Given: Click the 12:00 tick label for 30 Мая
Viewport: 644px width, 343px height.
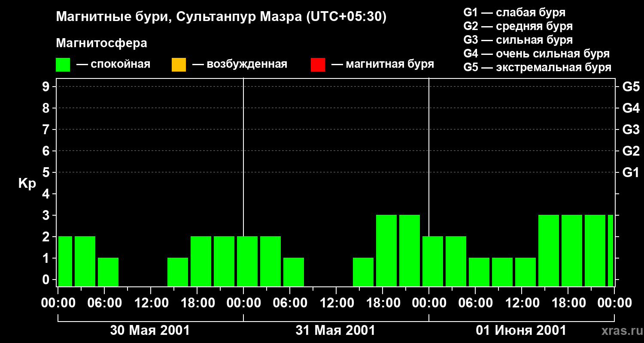Looking at the screenshot, I should (x=151, y=303).
